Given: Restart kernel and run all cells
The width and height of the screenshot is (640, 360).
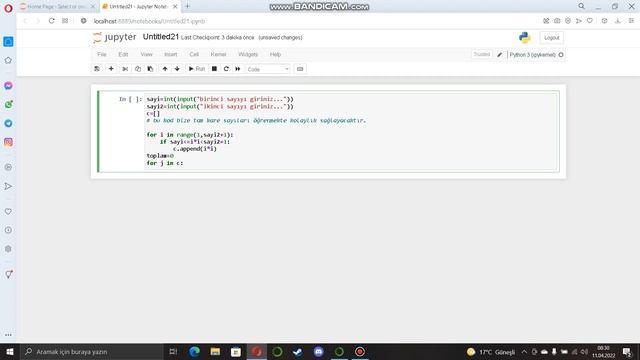Looking at the screenshot, I should (238, 69).
